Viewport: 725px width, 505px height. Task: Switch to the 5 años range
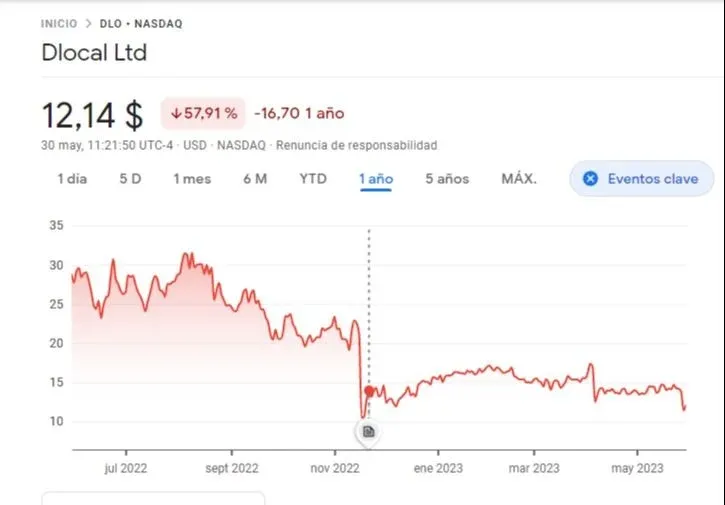446,179
